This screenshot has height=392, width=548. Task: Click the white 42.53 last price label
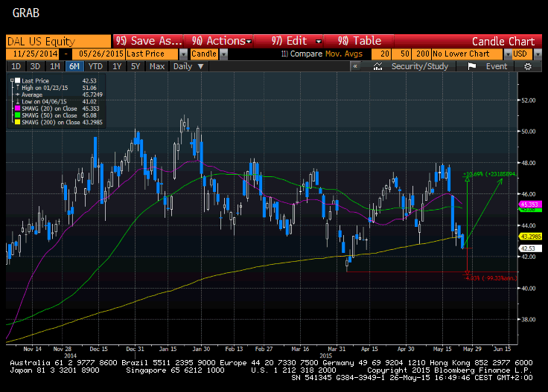click(531, 248)
